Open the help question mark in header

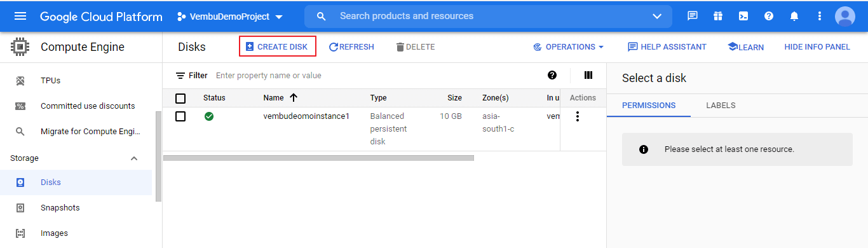pos(769,16)
